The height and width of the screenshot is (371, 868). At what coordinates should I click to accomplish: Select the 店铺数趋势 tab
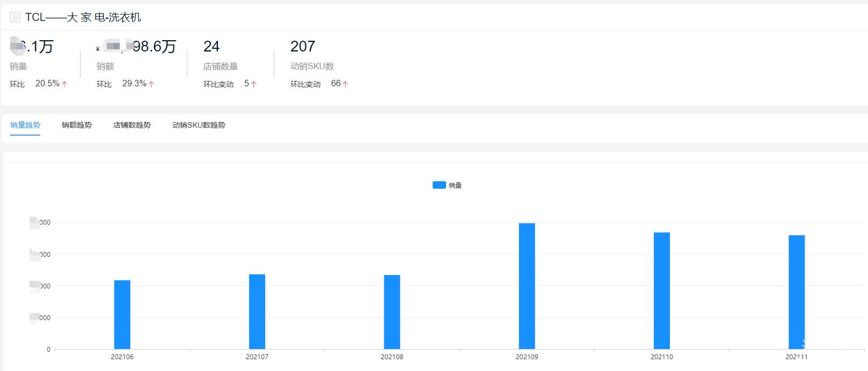pos(132,125)
